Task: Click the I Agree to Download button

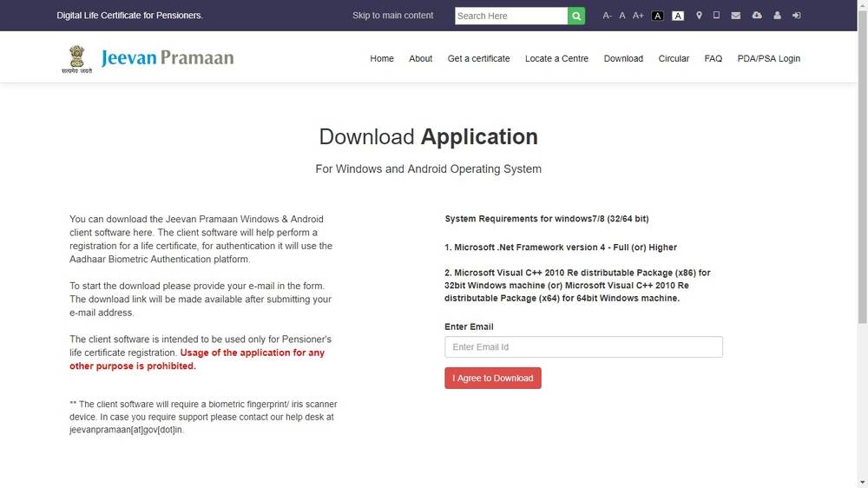Action: tap(492, 378)
